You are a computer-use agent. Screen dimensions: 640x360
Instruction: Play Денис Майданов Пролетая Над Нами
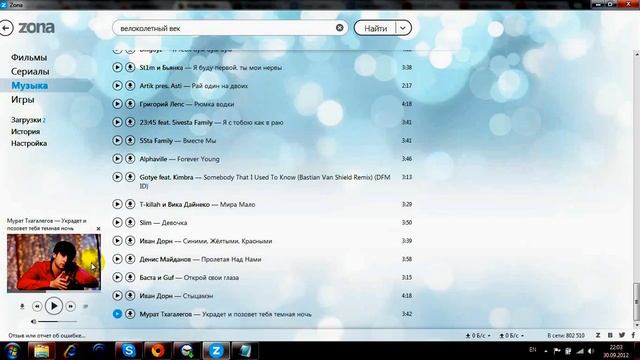[117, 259]
